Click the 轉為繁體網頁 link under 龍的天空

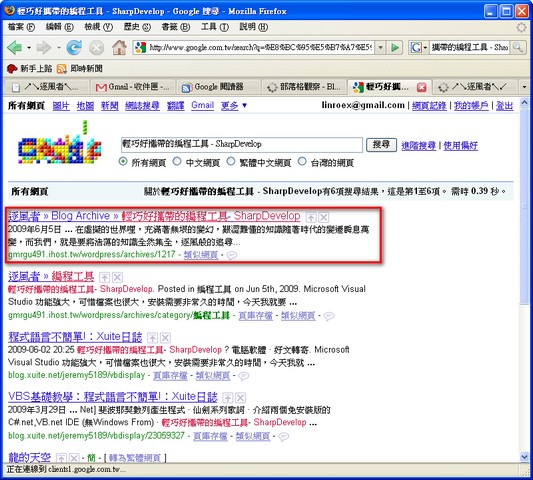point(135,458)
